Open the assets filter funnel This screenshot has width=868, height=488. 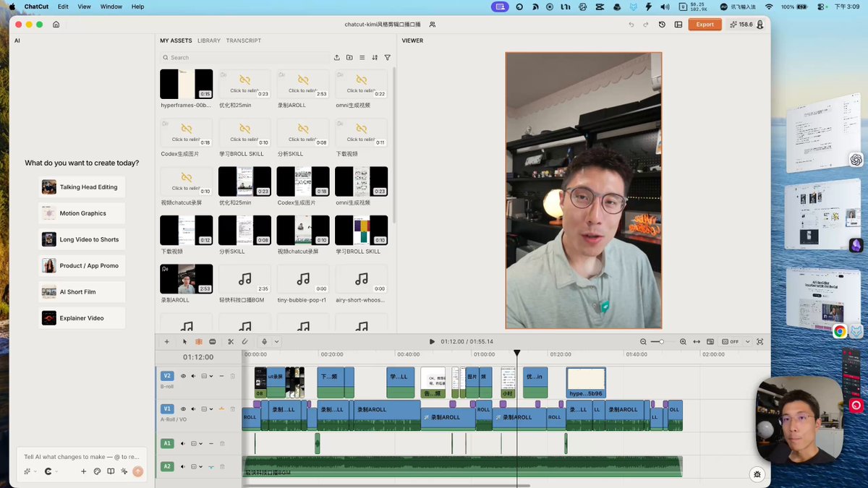point(388,58)
